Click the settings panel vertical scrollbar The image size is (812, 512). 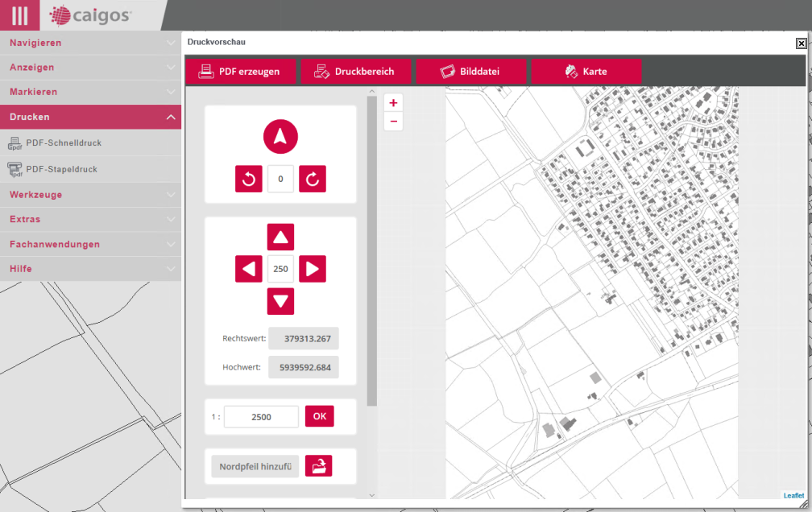click(x=371, y=250)
